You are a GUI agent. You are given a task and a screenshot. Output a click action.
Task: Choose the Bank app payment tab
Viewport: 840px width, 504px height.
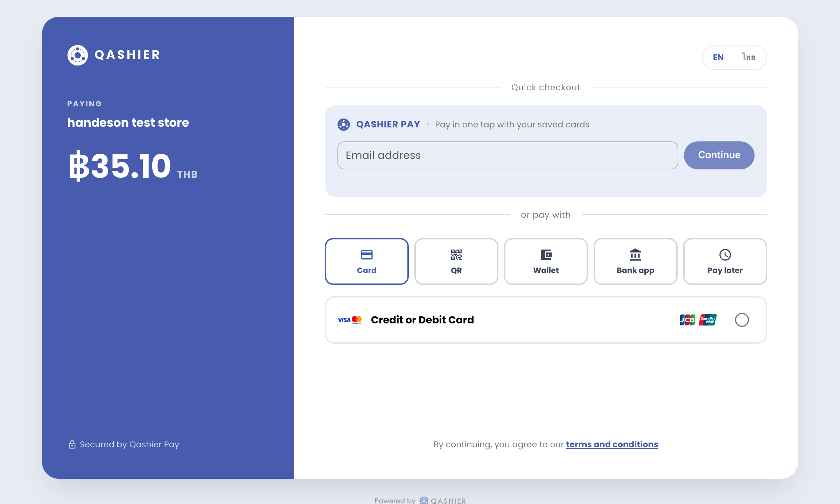[x=635, y=261]
